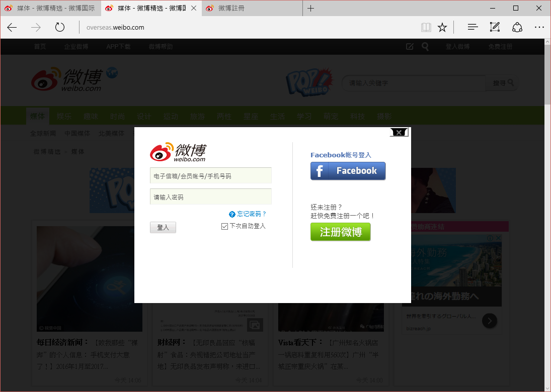The width and height of the screenshot is (551, 392).
Task: Click the 登入 button in dialog
Action: point(163,227)
